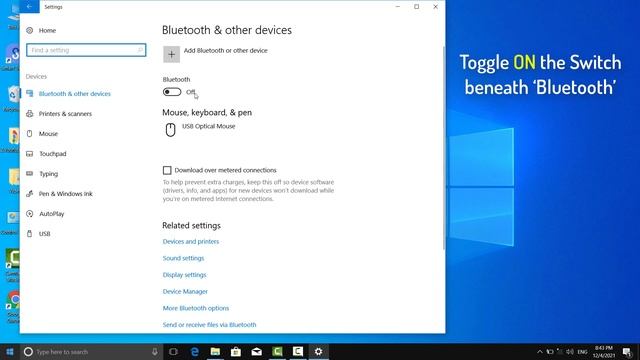This screenshot has height=360, width=640.
Task: Open Home in Settings sidebar
Action: (x=47, y=30)
